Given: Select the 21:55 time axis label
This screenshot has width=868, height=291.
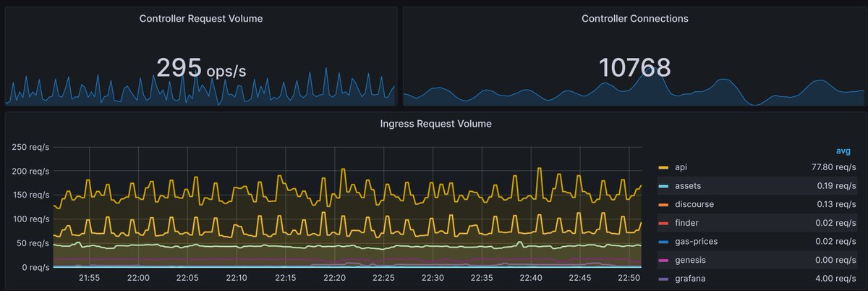Looking at the screenshot, I should (x=88, y=278).
